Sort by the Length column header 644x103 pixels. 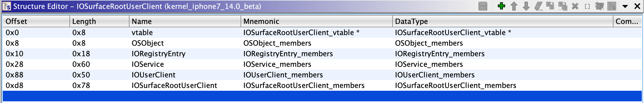pyautogui.click(x=99, y=21)
